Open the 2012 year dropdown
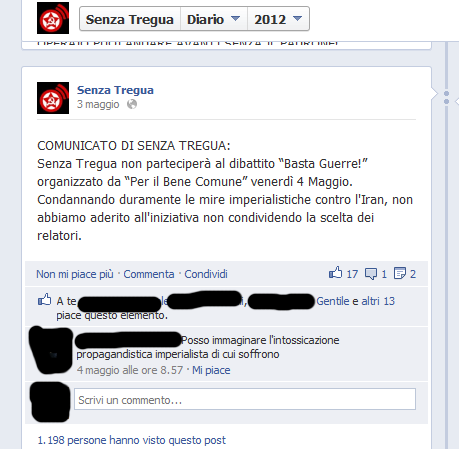The height and width of the screenshot is (449, 459). click(278, 19)
